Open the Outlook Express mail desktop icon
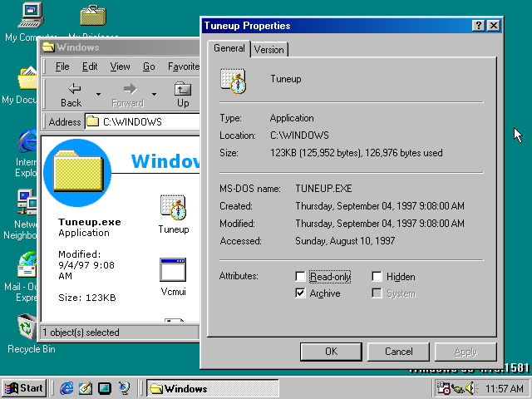This screenshot has width=532, height=399. pos(27,264)
